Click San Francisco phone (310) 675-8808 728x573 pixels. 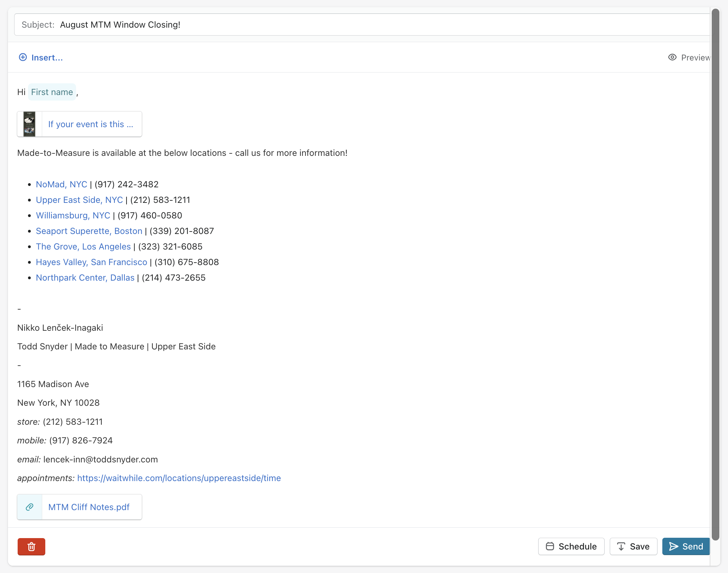(x=187, y=262)
